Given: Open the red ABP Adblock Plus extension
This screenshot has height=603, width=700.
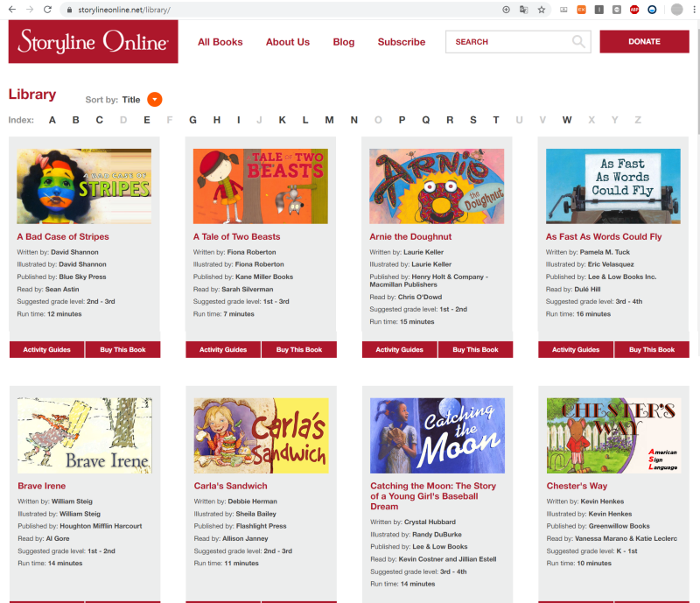Looking at the screenshot, I should point(634,10).
